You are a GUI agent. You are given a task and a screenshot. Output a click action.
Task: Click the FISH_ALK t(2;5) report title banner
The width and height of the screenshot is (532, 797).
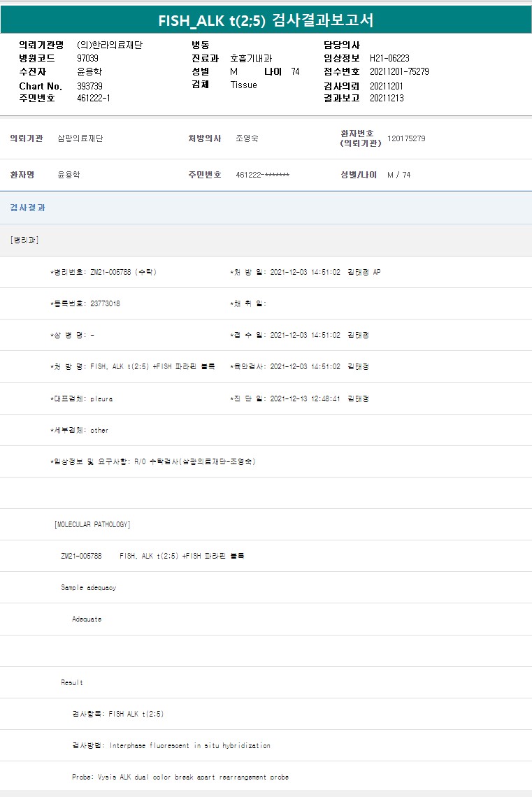(x=266, y=20)
